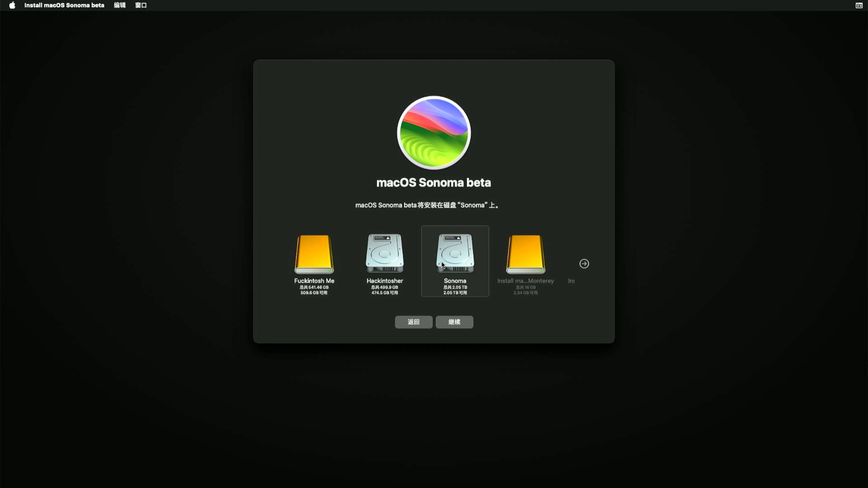Click the macOS Sonoma round logo
The image size is (868, 488).
[x=434, y=133]
